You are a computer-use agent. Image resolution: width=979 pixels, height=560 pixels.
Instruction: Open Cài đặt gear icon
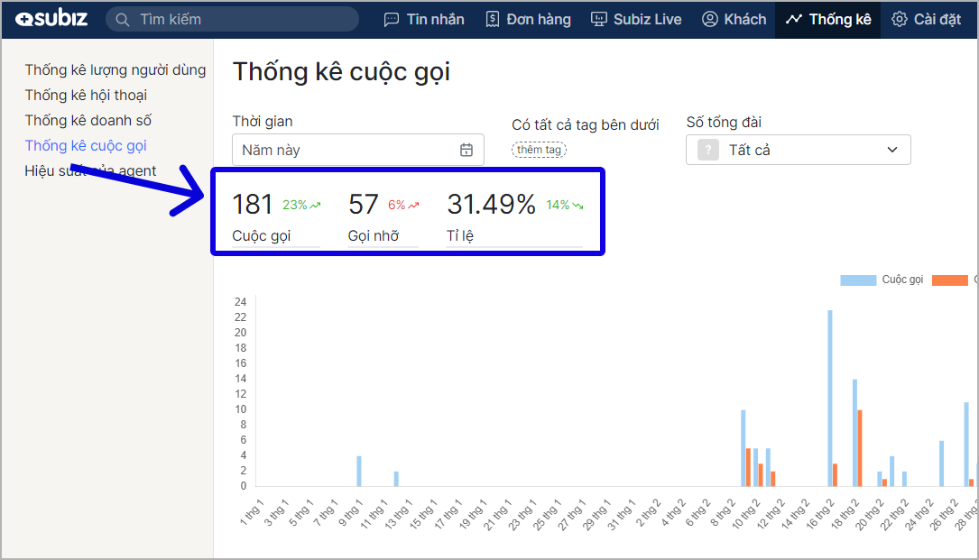click(899, 19)
